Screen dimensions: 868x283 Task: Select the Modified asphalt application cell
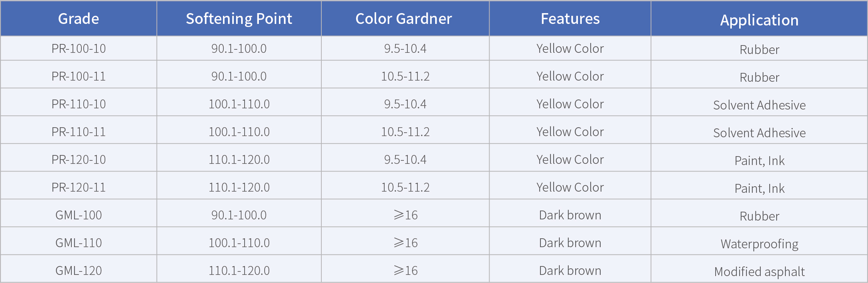[x=759, y=271]
